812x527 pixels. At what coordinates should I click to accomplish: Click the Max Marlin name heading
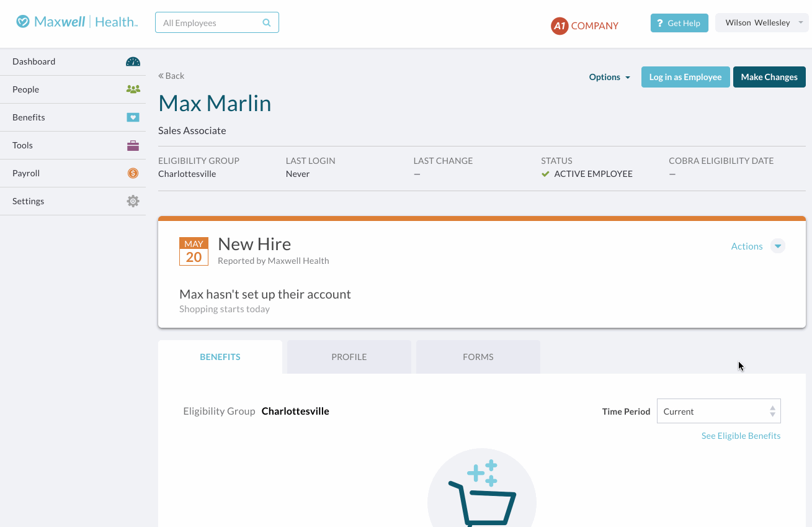(x=215, y=103)
